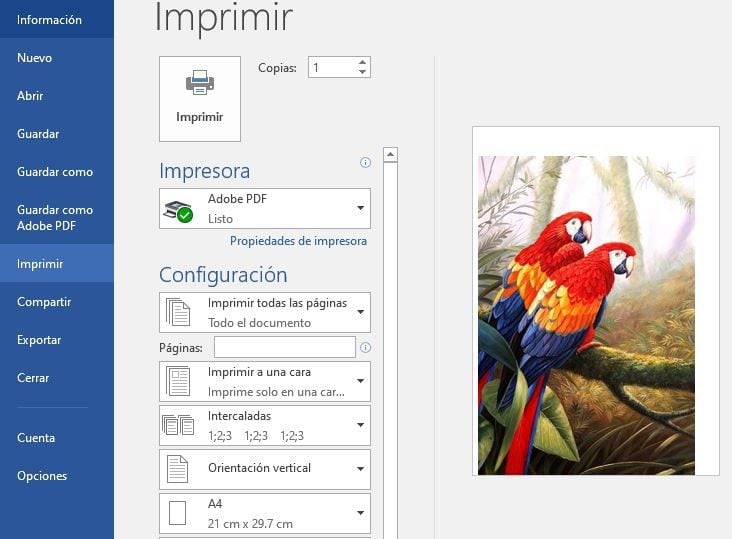Go to Opciones in the sidebar
The height and width of the screenshot is (539, 732).
pyautogui.click(x=42, y=476)
